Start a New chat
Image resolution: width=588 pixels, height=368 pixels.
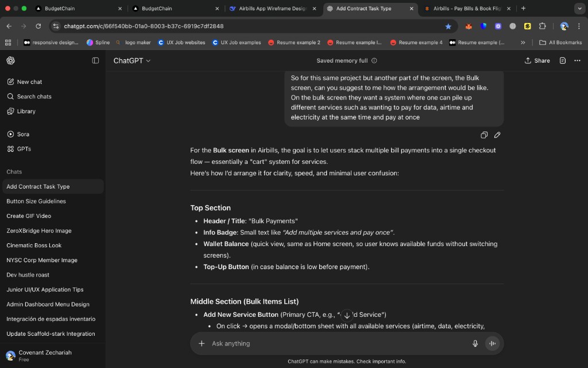click(x=24, y=82)
